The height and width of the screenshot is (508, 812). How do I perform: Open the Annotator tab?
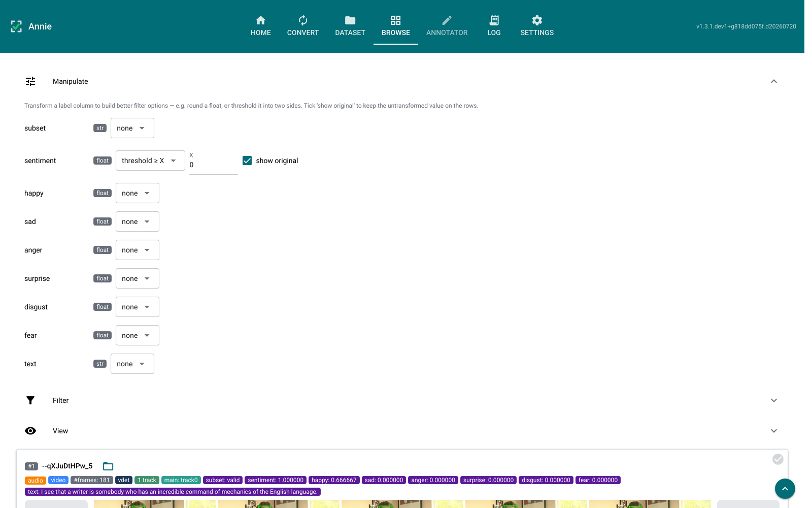coord(447,26)
